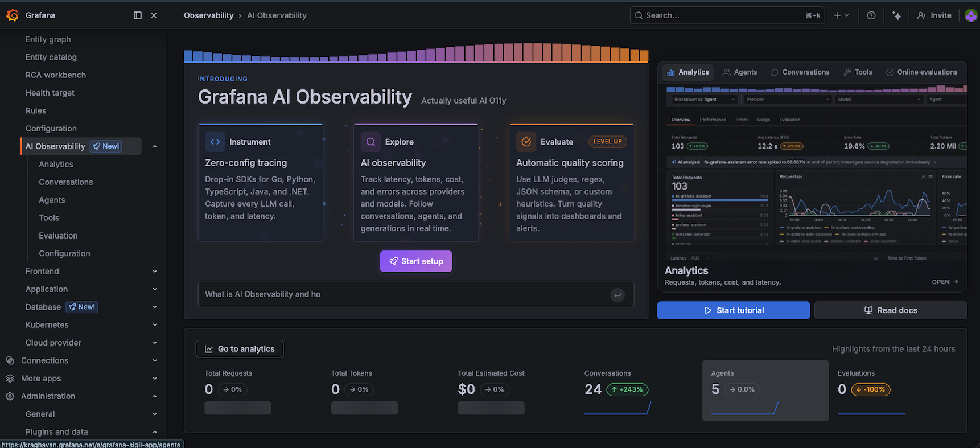The image size is (980, 448).
Task: Open Entity catalog in sidebar
Action: (x=51, y=57)
